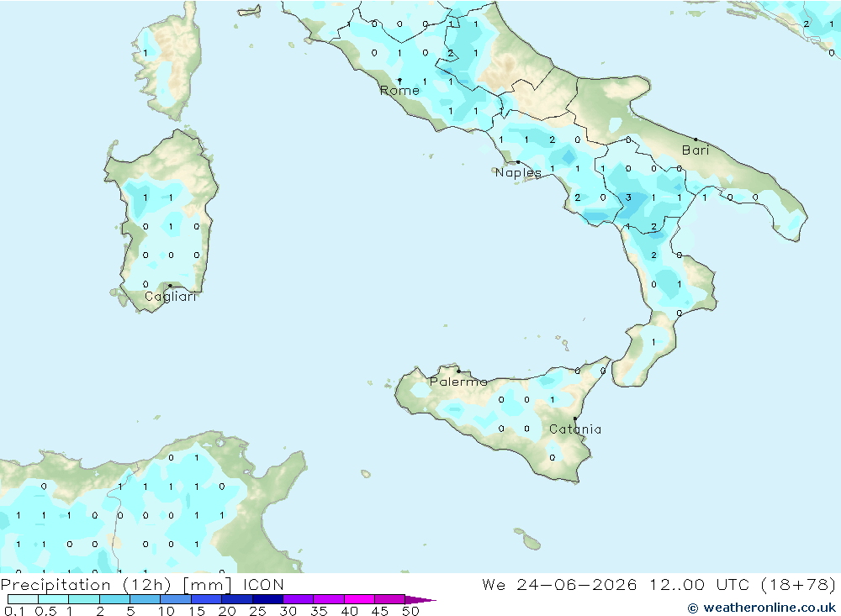Click the 'Precipitation (12h) [mm] ICON' title
This screenshot has width=841, height=616.
142,584
